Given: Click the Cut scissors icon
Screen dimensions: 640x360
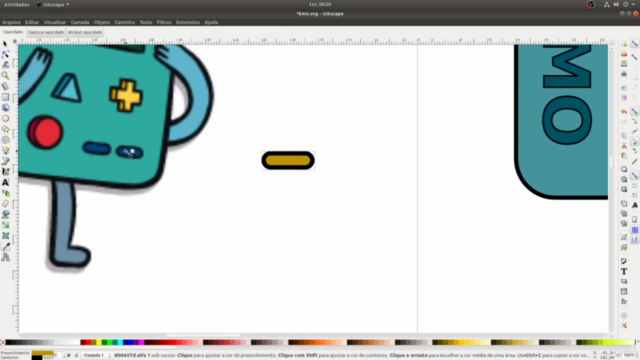Looking at the screenshot, I should (x=624, y=145).
